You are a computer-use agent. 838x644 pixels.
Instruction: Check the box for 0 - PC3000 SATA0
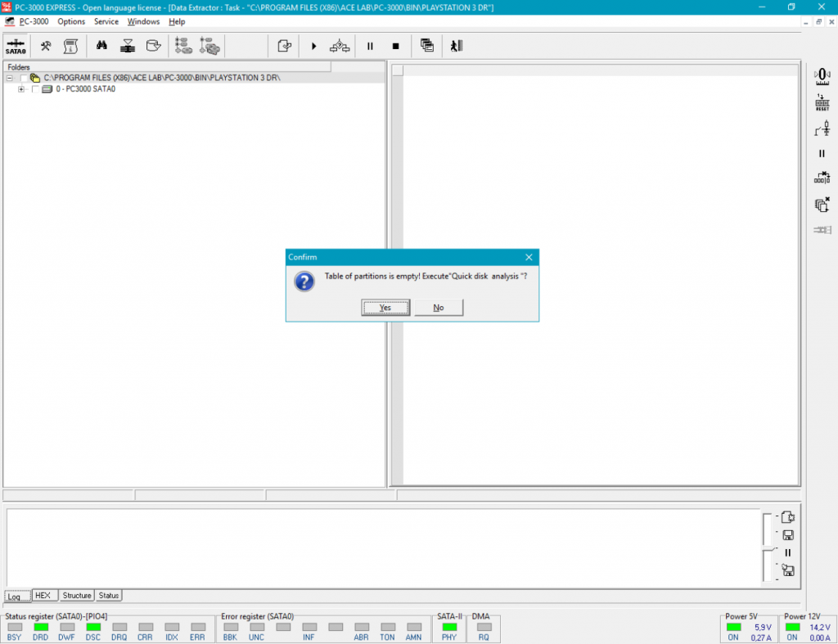tap(35, 89)
